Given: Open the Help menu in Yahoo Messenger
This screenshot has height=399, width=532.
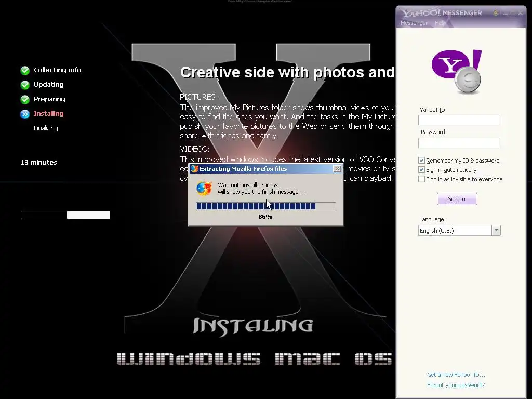Looking at the screenshot, I should click(440, 23).
